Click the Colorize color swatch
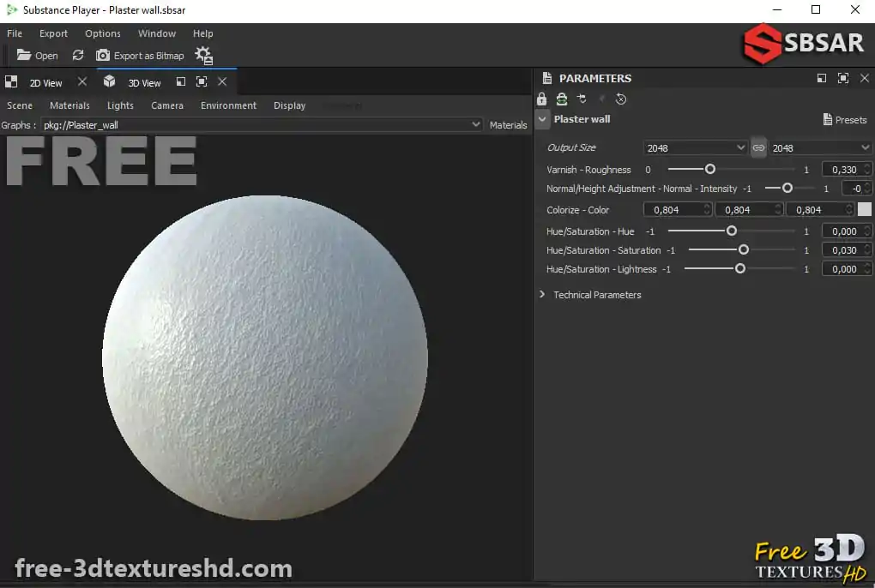 (x=865, y=209)
